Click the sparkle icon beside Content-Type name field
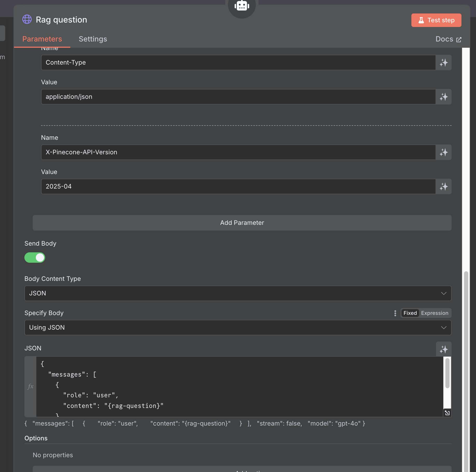 coord(444,63)
